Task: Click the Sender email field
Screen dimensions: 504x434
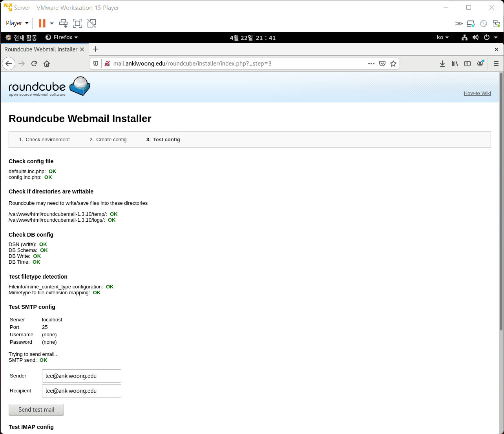Action: 82,376
